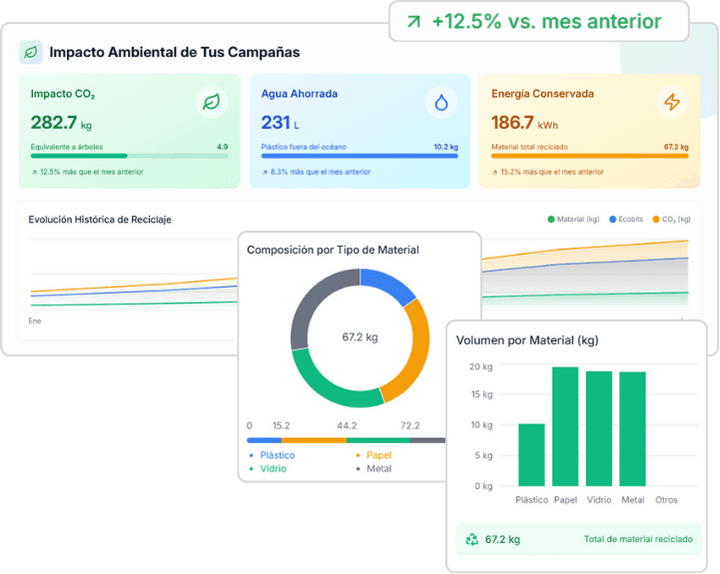
Task: Click the water drop icon in Agua Ahorrada
Action: tap(441, 102)
